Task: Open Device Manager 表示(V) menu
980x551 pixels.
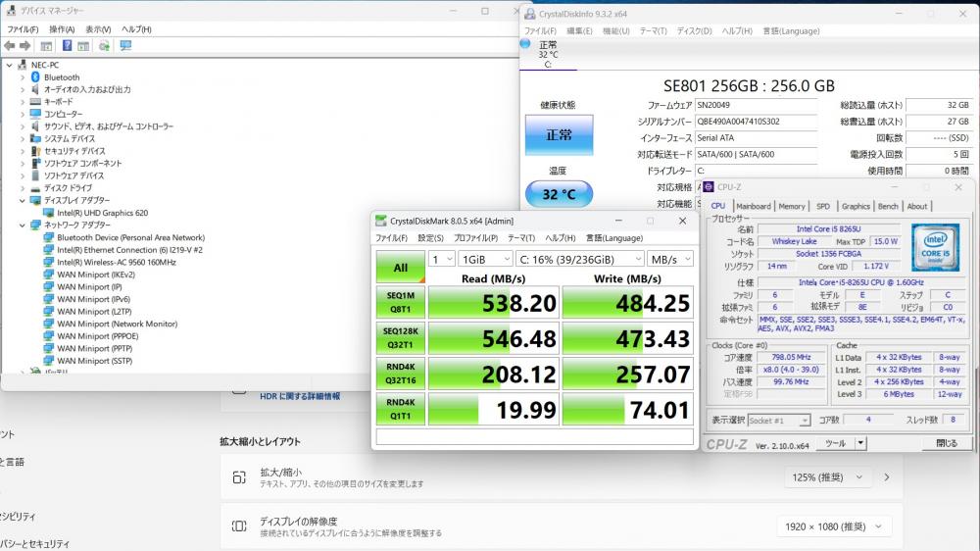Action: 98,29
